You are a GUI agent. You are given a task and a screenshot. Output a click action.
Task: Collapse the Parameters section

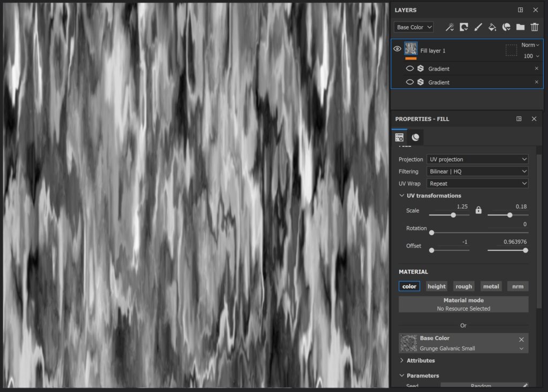tap(401, 375)
